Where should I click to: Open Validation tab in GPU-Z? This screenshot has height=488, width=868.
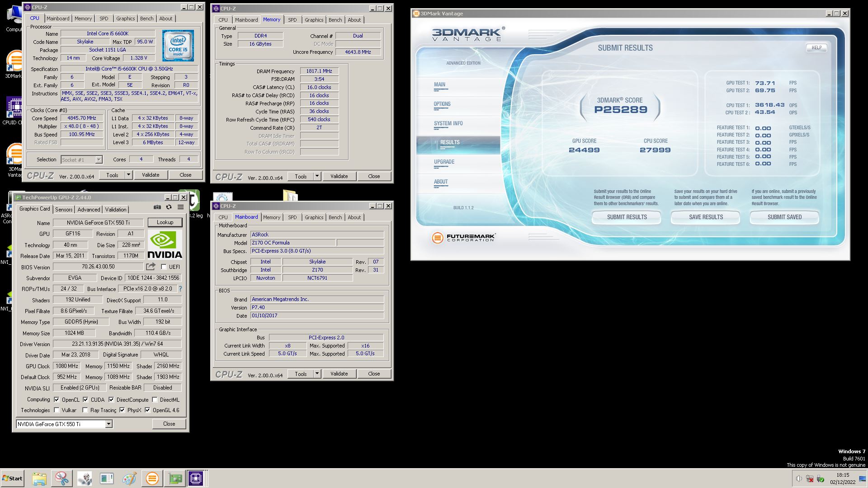pyautogui.click(x=116, y=210)
